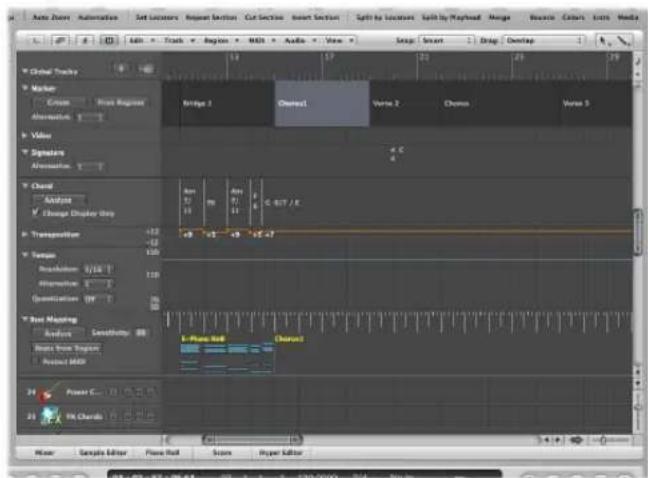
Task: Open the Signature Alternative dropdown
Action: pyautogui.click(x=90, y=166)
